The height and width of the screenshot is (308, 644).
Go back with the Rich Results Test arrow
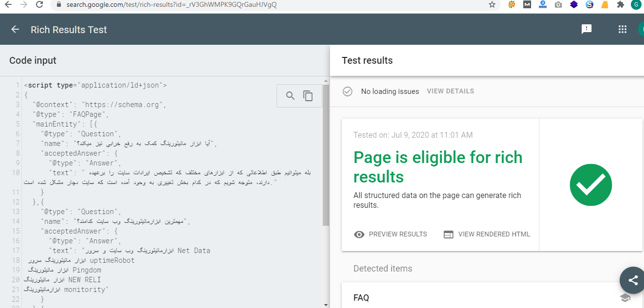[15, 29]
